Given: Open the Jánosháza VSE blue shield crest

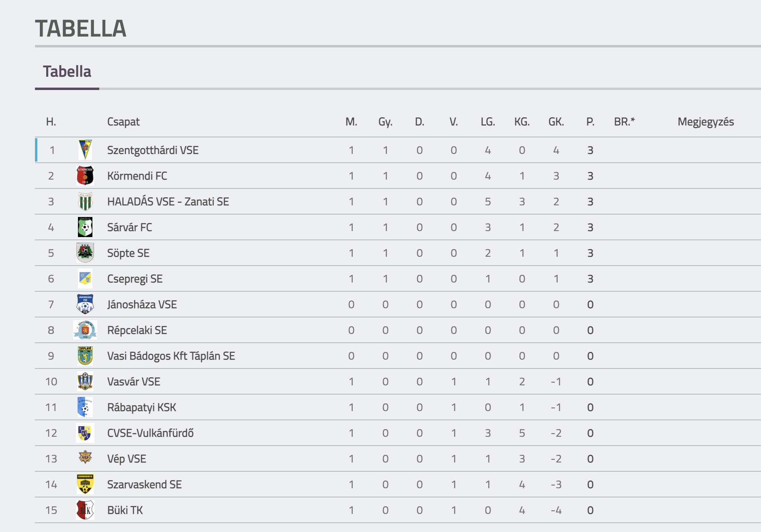Looking at the screenshot, I should click(x=85, y=304).
